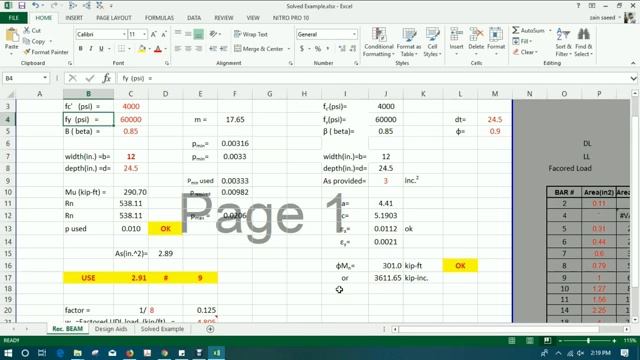Toggle center horizontal alignment
Image resolution: width=640 pixels, height=360 pixels.
188,49
